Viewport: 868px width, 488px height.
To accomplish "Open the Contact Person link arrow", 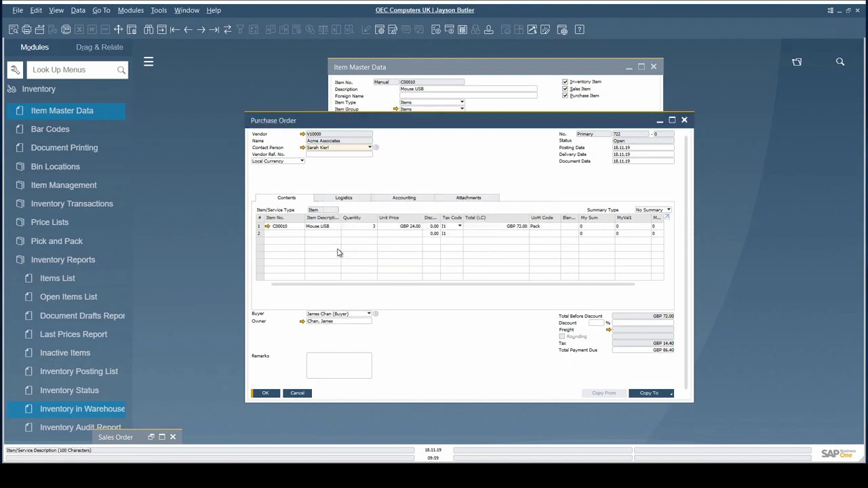I will click(x=302, y=148).
